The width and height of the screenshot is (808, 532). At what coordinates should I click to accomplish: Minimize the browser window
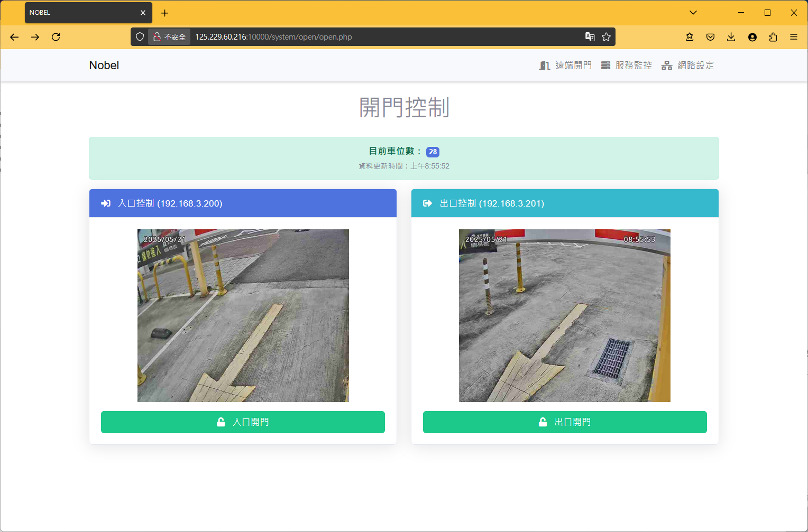point(741,13)
